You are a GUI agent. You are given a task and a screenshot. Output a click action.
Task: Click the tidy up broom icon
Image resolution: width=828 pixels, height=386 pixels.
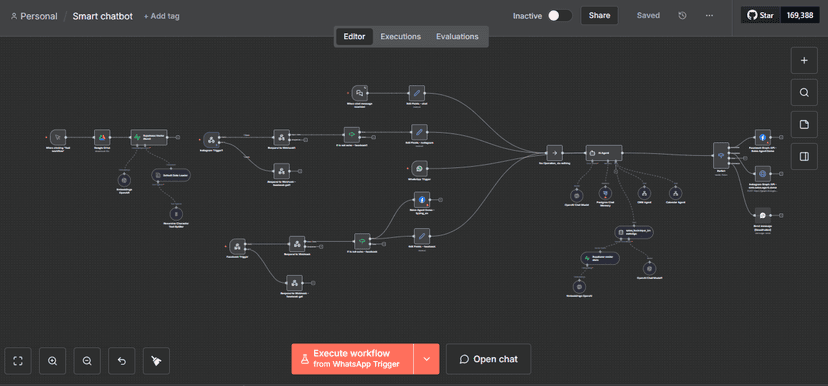click(x=156, y=361)
